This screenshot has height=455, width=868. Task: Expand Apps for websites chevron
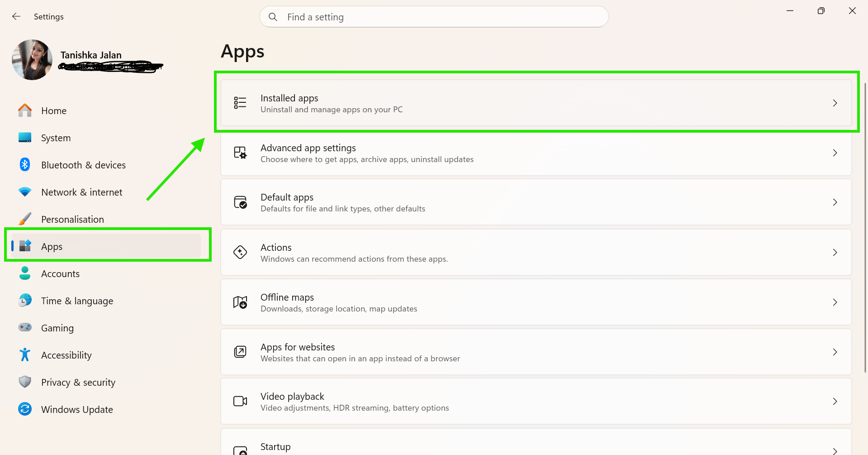pyautogui.click(x=835, y=352)
